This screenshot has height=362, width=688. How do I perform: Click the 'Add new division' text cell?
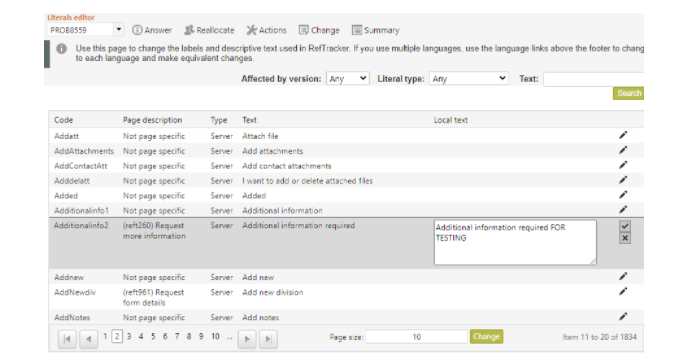click(272, 292)
